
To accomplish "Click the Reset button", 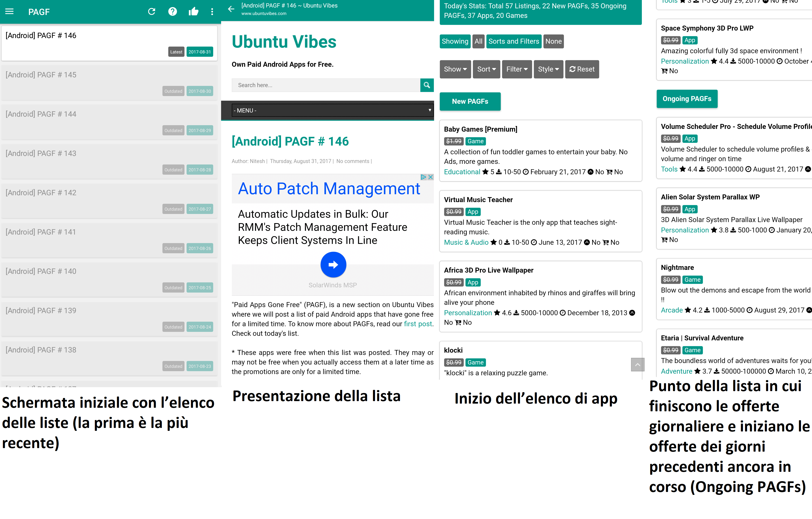I will 582,69.
